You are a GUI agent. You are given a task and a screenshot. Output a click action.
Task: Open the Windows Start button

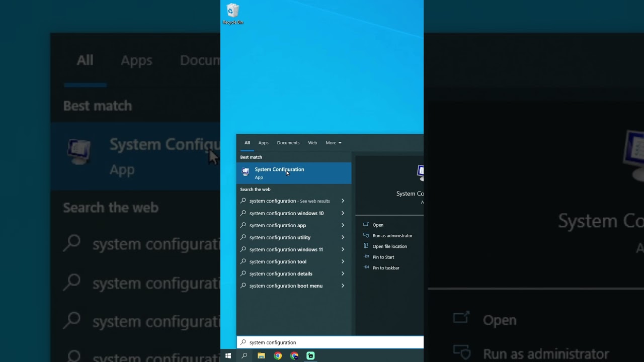pos(228,355)
